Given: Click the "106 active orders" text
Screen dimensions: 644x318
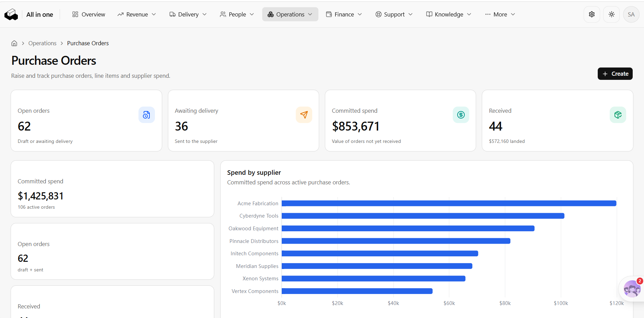Looking at the screenshot, I should click(x=36, y=207).
